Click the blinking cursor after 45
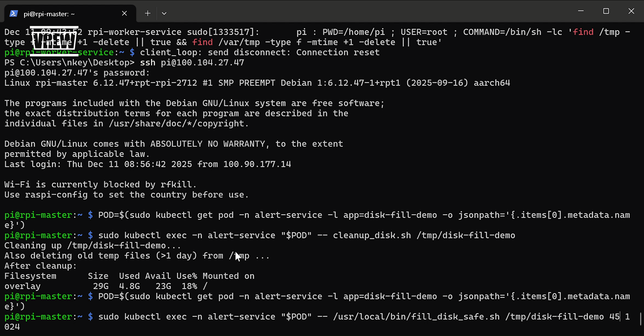 pyautogui.click(x=620, y=317)
